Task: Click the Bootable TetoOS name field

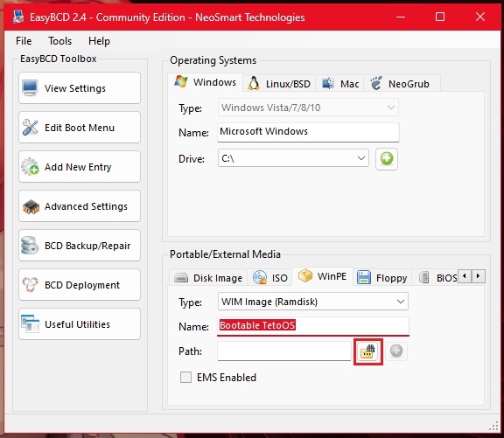Action: pos(313,326)
